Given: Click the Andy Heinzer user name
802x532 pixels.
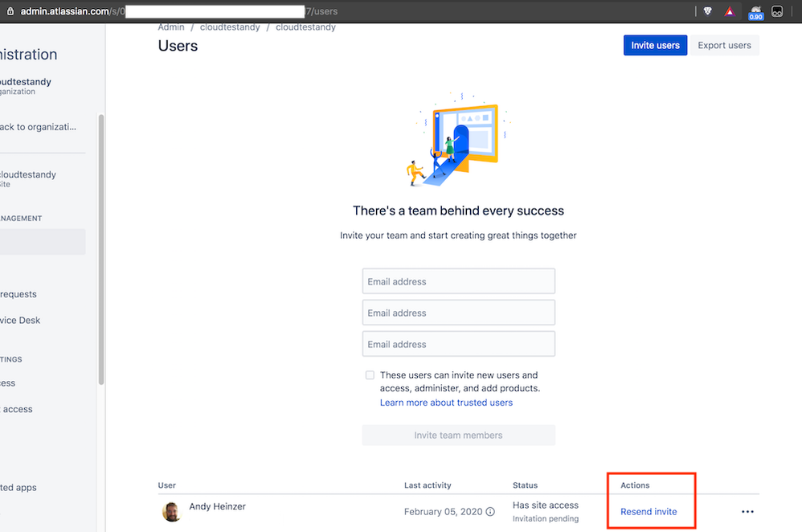Looking at the screenshot, I should coord(218,506).
